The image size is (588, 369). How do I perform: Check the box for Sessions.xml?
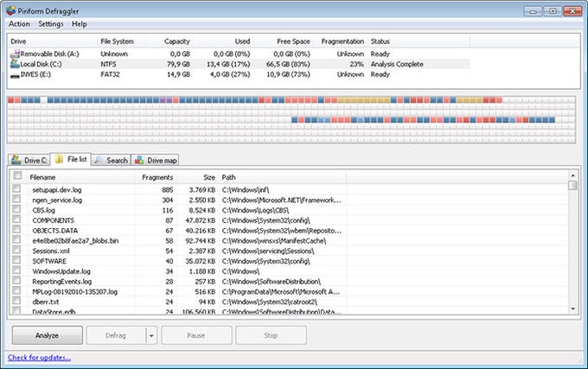pos(16,250)
